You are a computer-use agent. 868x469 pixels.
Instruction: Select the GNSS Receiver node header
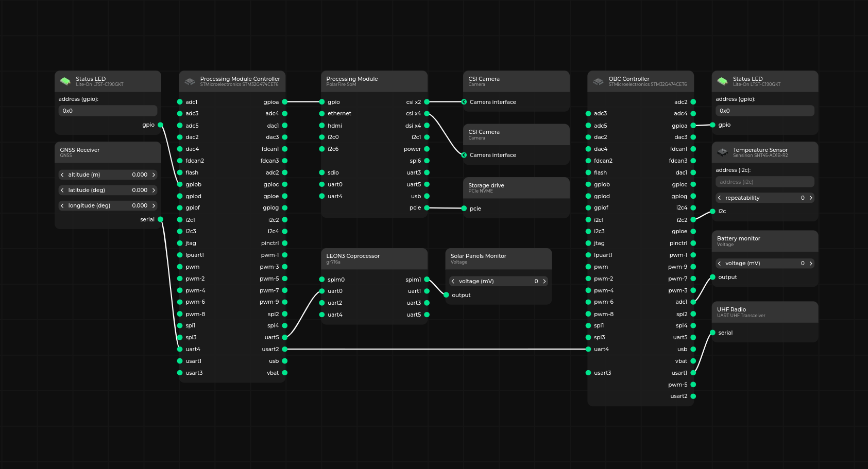coord(108,152)
